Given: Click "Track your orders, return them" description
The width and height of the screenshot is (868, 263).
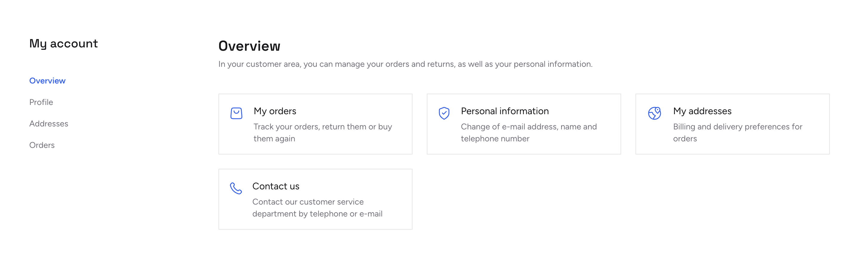Looking at the screenshot, I should coord(322,127).
